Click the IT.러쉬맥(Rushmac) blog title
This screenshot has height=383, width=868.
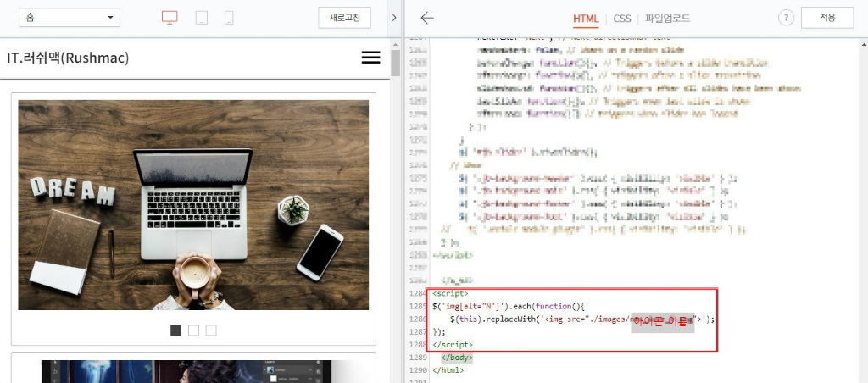[x=68, y=58]
